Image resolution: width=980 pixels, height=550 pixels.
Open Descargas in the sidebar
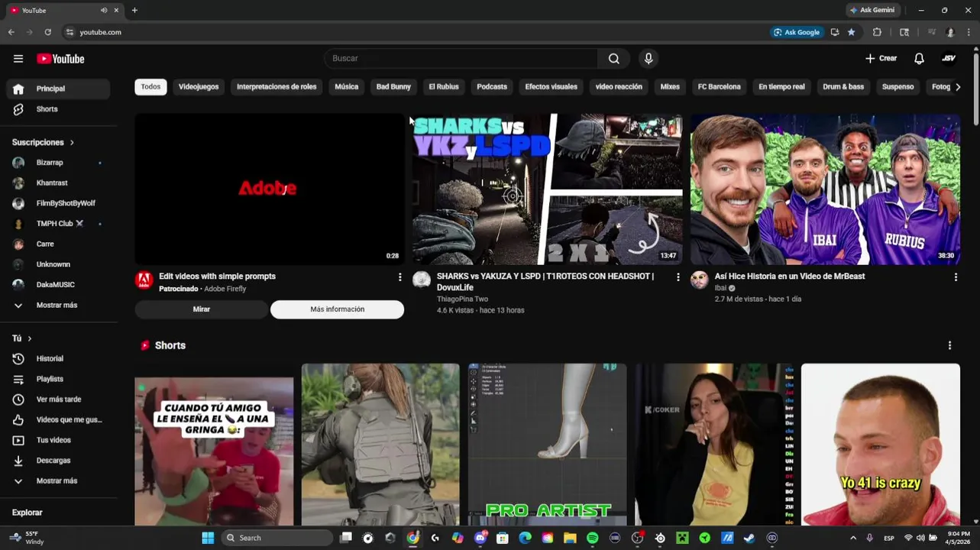point(58,461)
